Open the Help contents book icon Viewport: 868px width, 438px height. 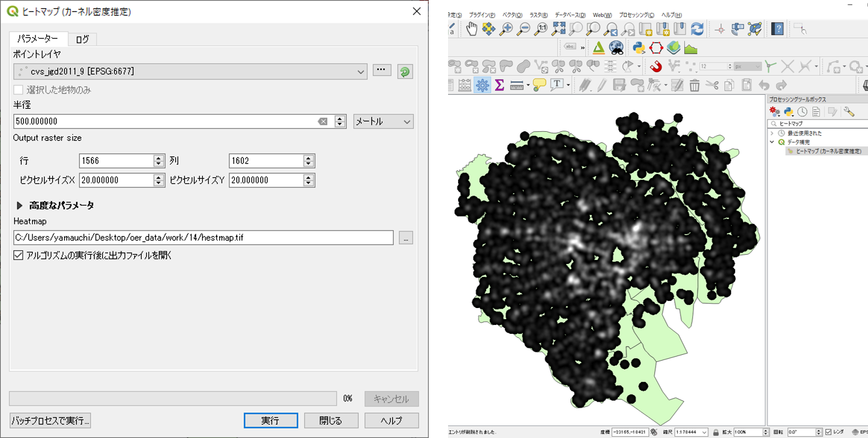coord(777,29)
